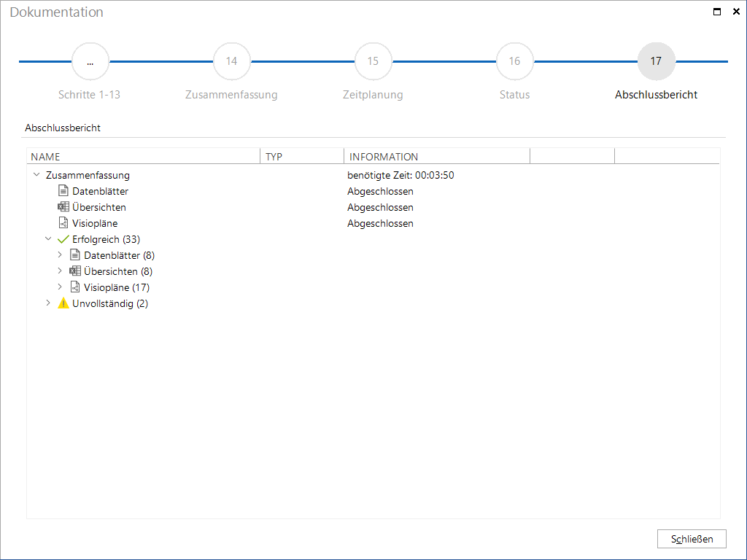Expand the Datenblätter (8) node

pos(60,254)
